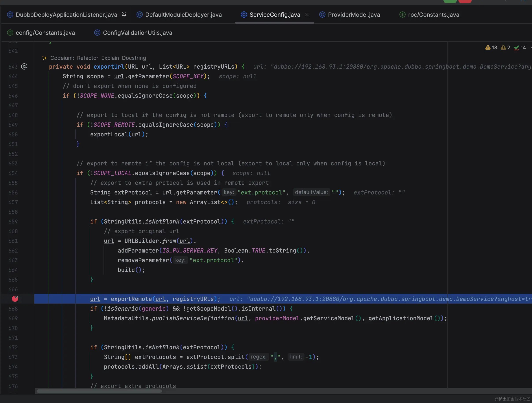This screenshot has width=532, height=403.
Task: Close the ServiceConfig.java tab
Action: 307,15
